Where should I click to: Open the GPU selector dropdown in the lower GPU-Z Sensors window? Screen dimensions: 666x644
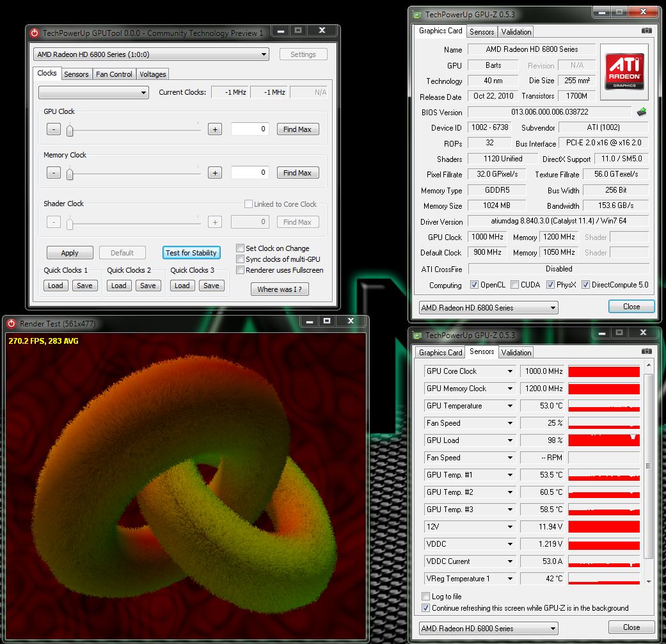488,628
